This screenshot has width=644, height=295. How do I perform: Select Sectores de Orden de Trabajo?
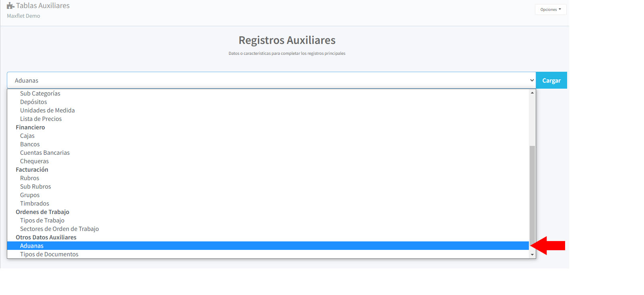[x=60, y=229]
